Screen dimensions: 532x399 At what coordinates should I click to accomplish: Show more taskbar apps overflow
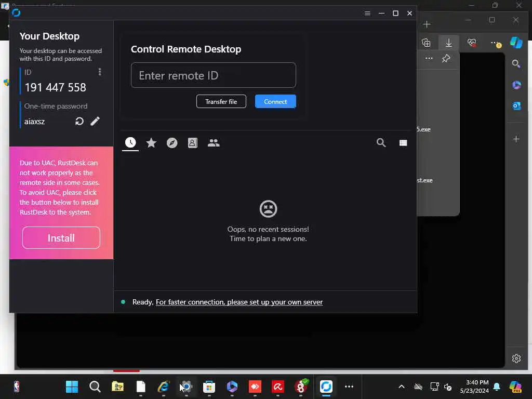(349, 387)
